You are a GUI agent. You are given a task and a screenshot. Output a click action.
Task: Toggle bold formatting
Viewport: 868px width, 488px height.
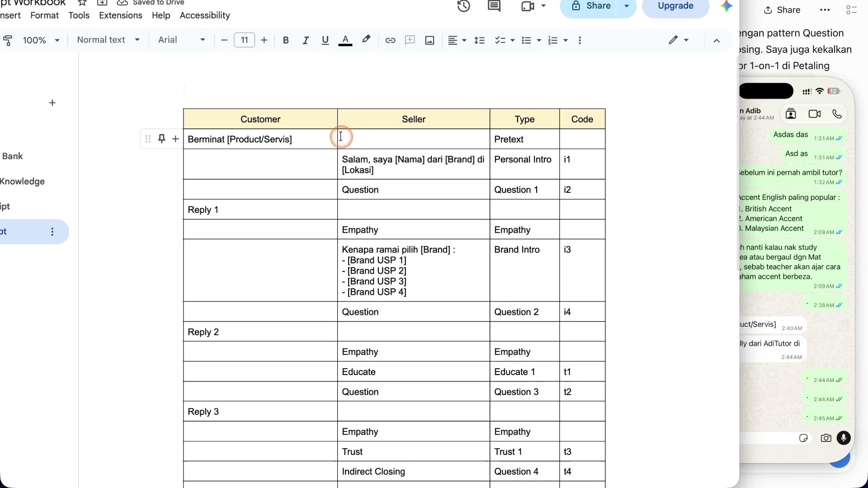point(286,40)
